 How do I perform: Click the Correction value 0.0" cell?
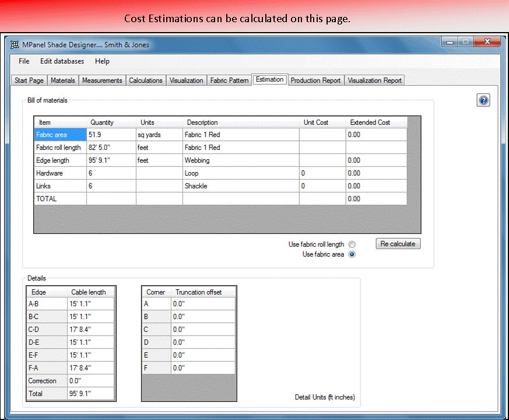point(91,381)
